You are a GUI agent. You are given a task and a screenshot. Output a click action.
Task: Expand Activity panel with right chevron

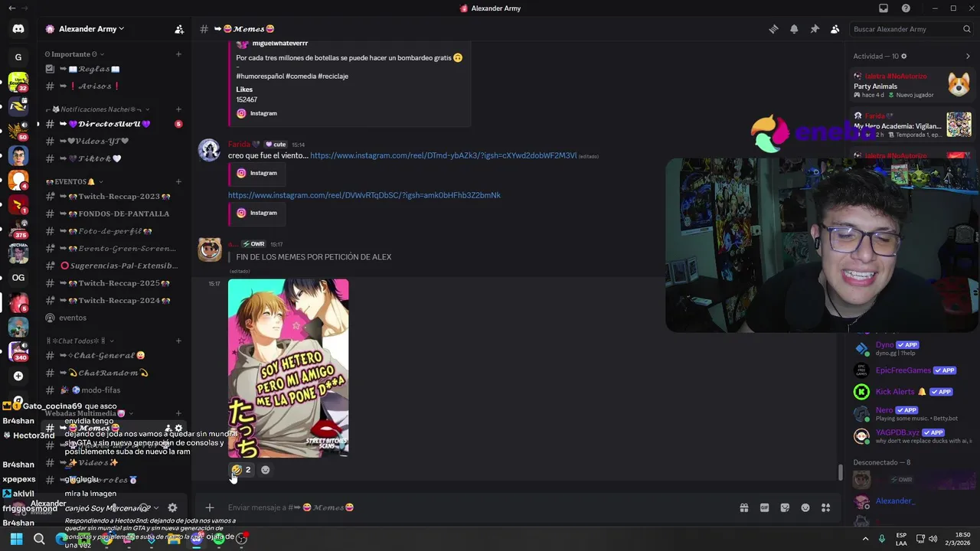(968, 56)
